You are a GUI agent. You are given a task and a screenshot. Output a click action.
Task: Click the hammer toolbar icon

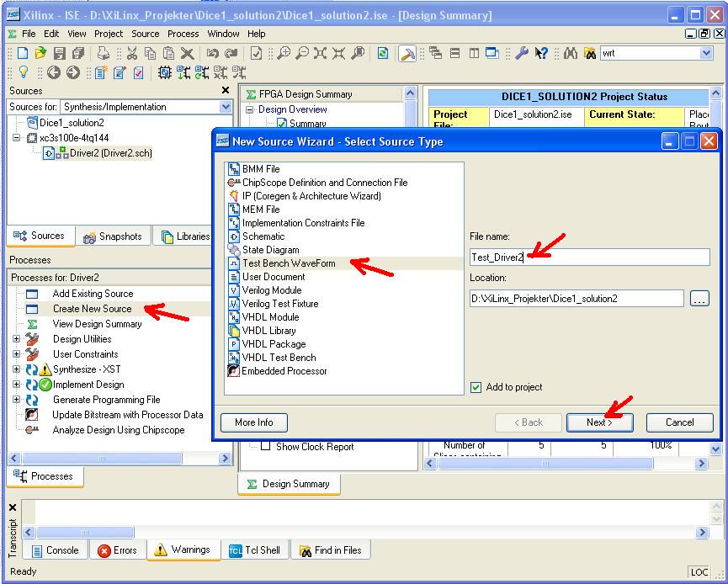click(x=407, y=54)
